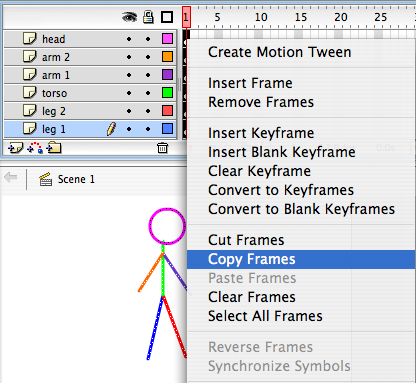Click the padlock column header icon
Viewport: 416px width, 383px height.
148,17
